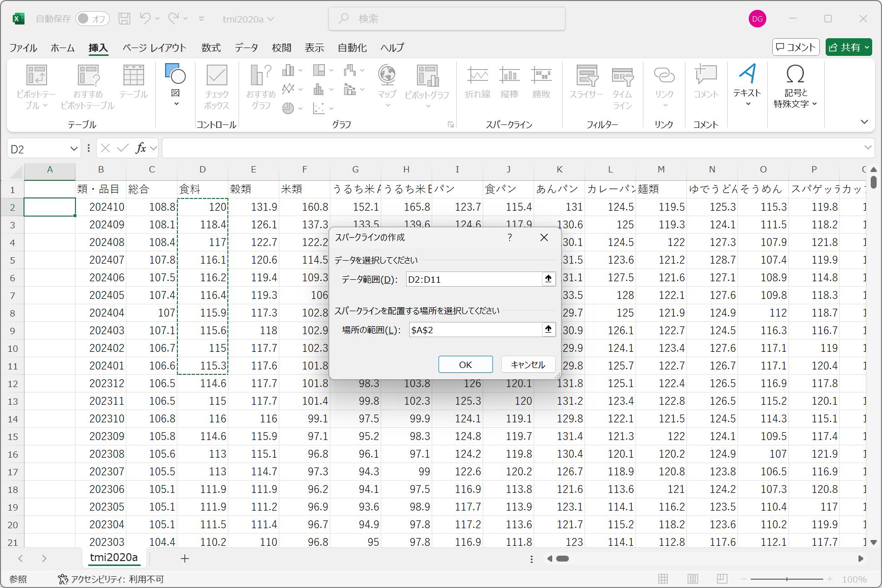882x588 pixels.
Task: Redo the last action
Action: pyautogui.click(x=173, y=19)
